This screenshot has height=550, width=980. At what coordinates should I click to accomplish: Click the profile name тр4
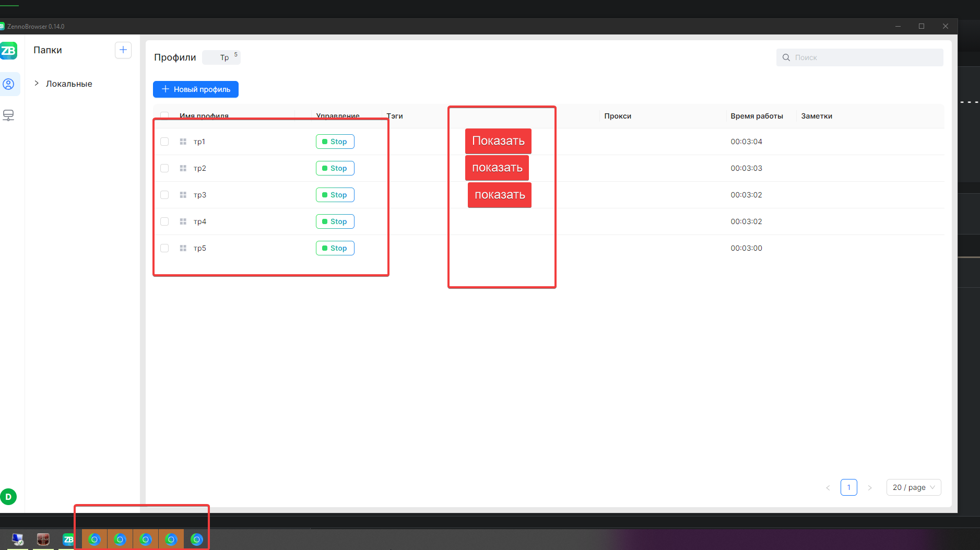click(x=200, y=221)
